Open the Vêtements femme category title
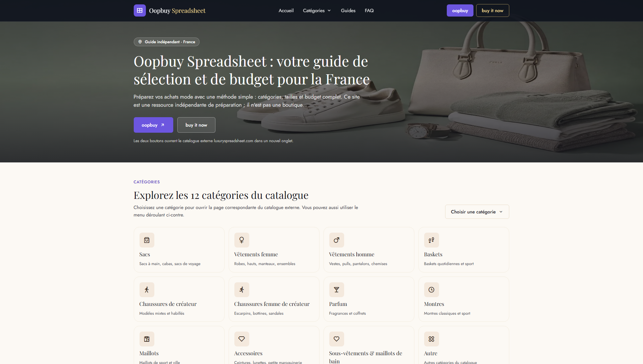The image size is (643, 364). (256, 254)
